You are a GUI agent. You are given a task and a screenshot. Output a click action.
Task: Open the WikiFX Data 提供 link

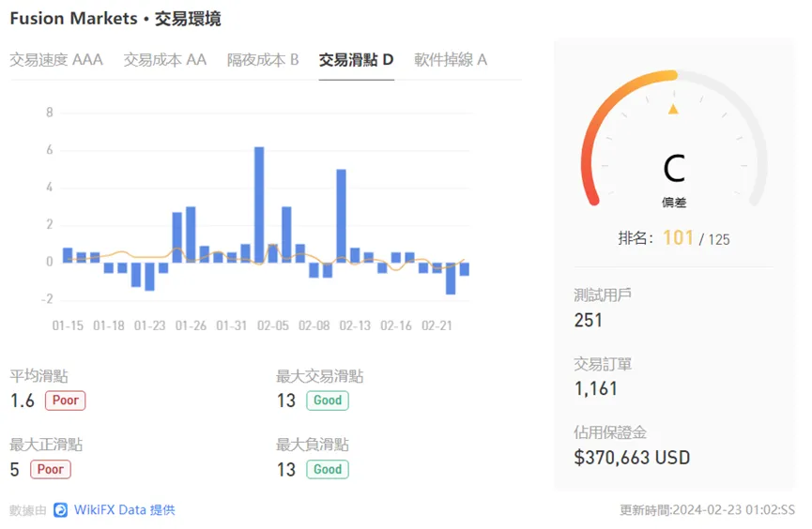124,510
